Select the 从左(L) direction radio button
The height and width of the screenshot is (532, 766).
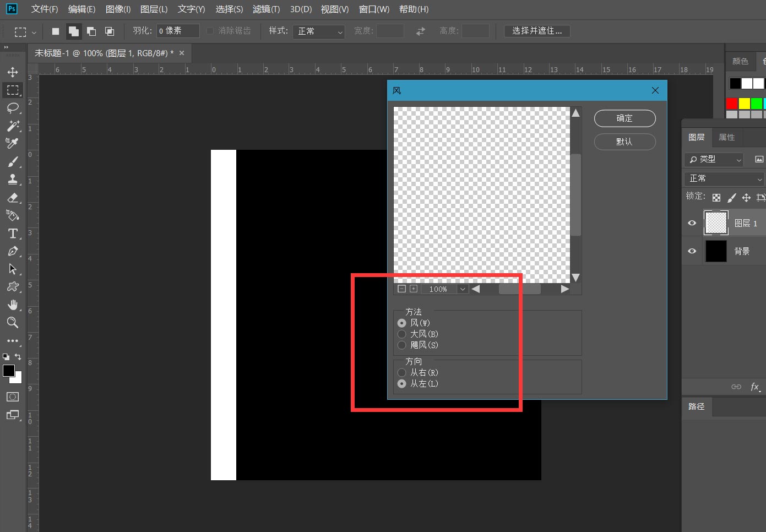[x=401, y=383]
